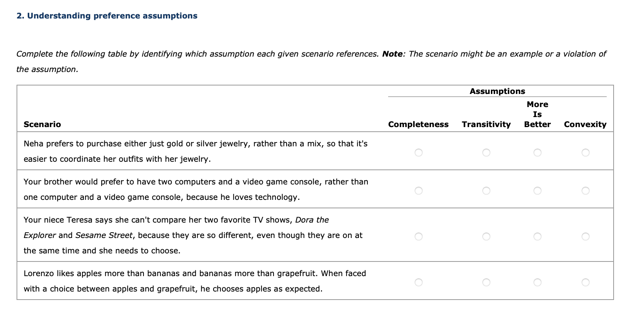Screen dimensions: 644x315
Task: Click the Scenario column header
Action: pos(42,124)
